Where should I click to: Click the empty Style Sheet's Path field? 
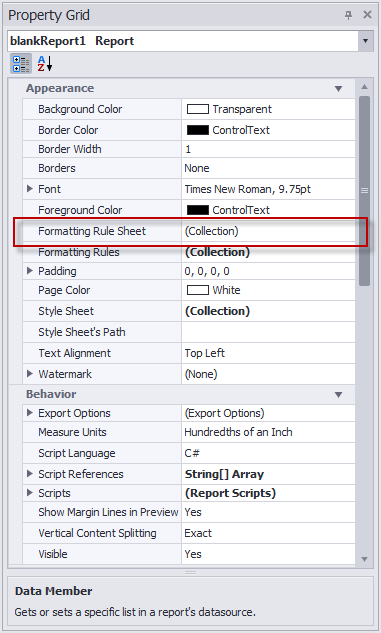coord(268,332)
